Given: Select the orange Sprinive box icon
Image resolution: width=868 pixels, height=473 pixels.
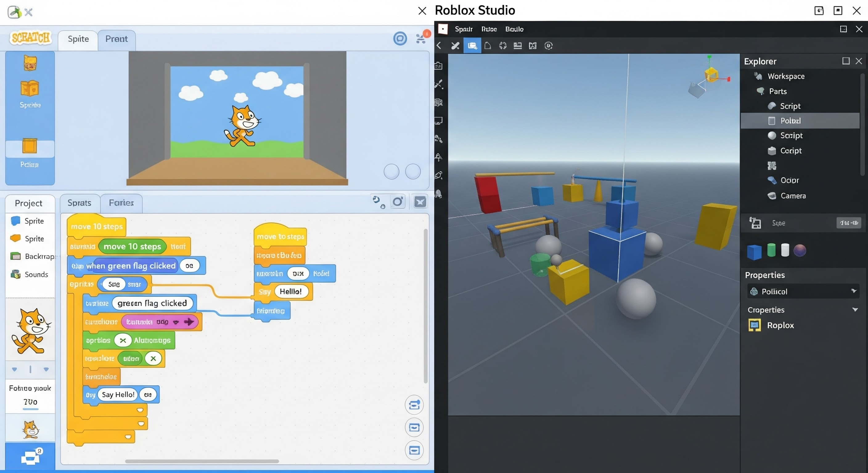Looking at the screenshot, I should 30,89.
